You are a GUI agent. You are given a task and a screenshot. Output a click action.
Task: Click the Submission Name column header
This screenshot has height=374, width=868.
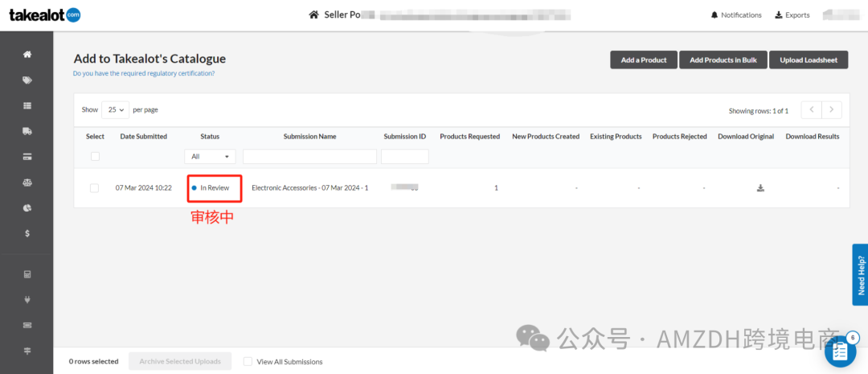pos(309,136)
